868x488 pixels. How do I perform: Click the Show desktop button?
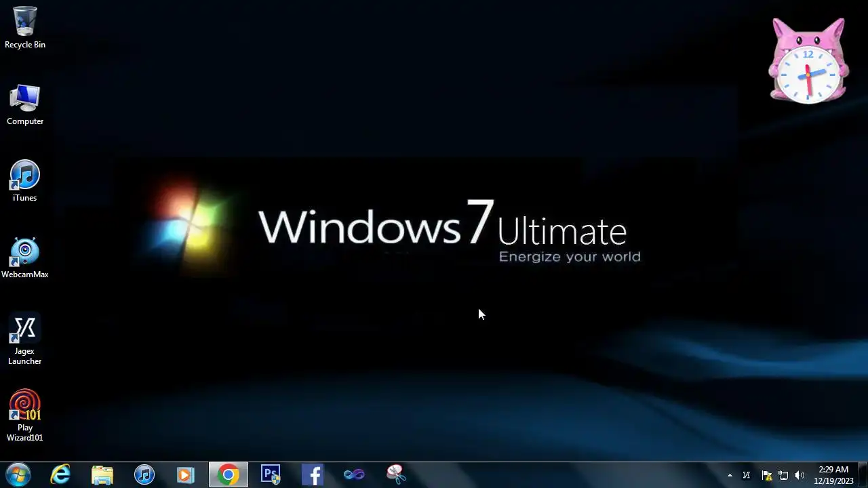tap(863, 474)
